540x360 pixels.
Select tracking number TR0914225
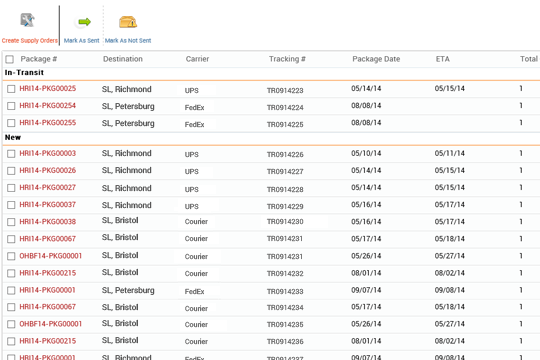285,124
